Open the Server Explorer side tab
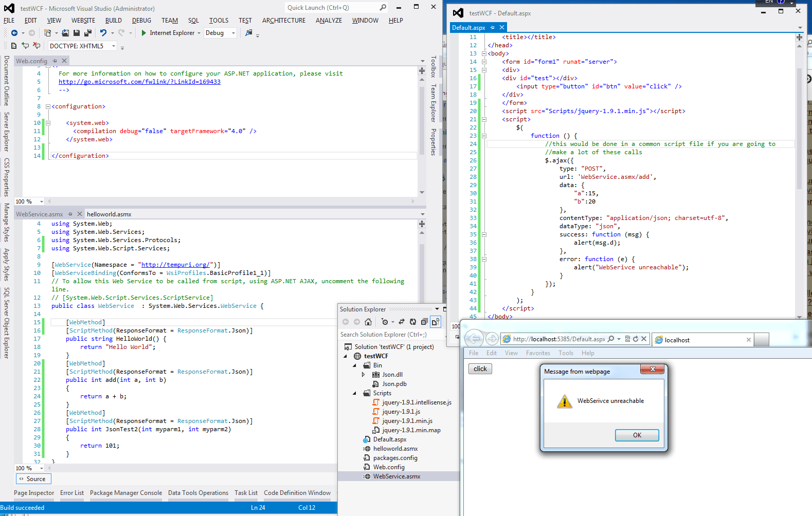The height and width of the screenshot is (516, 812). pyautogui.click(x=7, y=132)
